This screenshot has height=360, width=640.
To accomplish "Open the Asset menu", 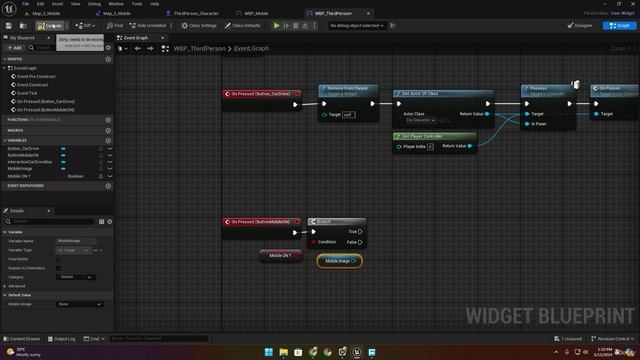I will coord(57,4).
